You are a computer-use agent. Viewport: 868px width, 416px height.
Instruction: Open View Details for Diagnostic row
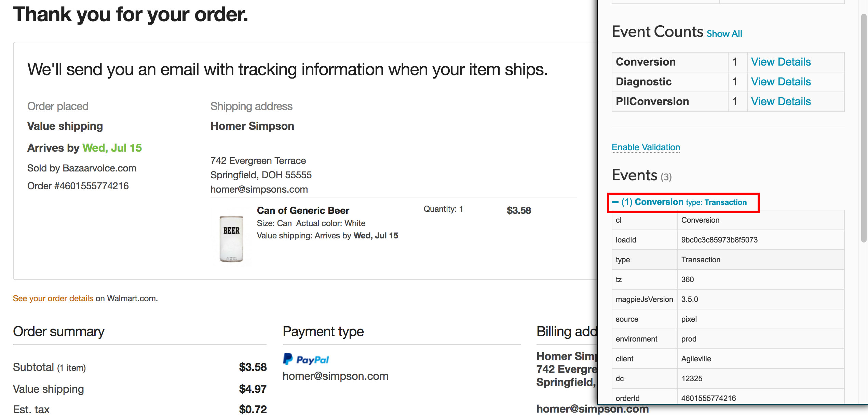point(781,82)
